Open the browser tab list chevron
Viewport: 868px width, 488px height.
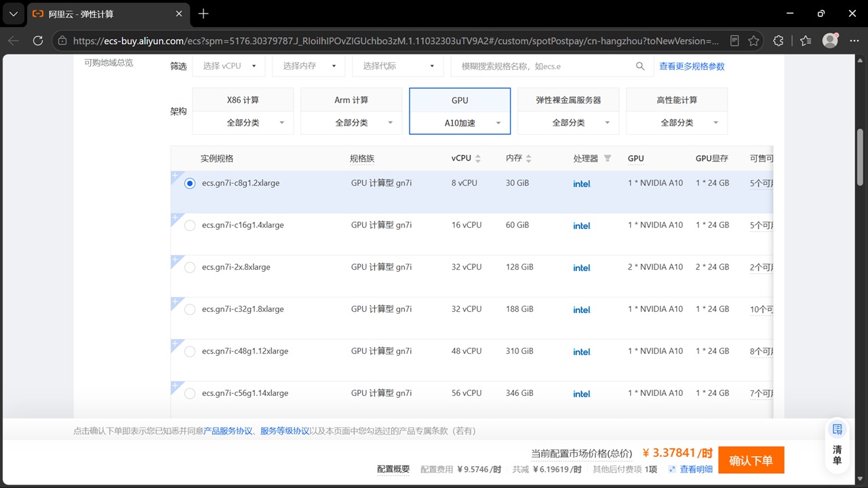tap(13, 14)
